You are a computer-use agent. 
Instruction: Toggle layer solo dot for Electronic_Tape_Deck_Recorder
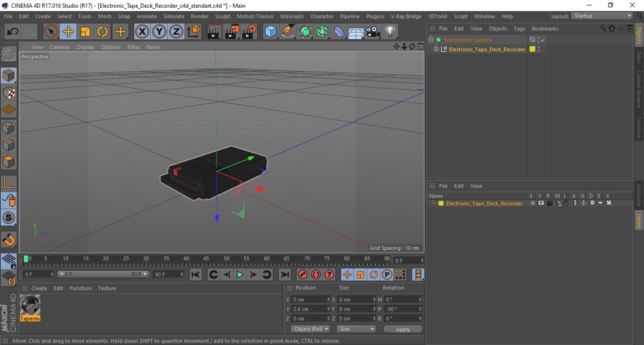click(x=533, y=203)
